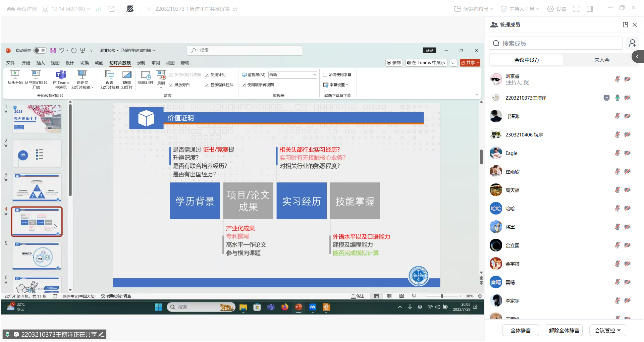Uncheck the 使用计时 checkbox
Image resolution: width=644 pixels, height=342 pixels.
coord(207,75)
